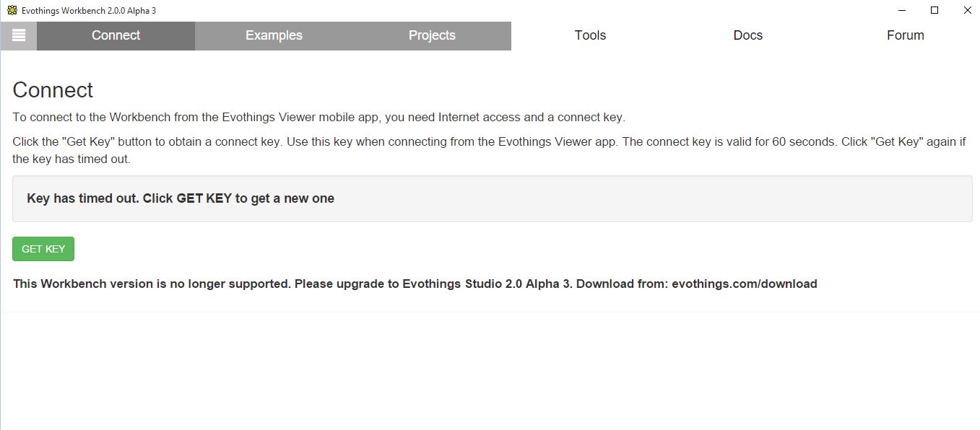Click the "no longer supported" upgrade notice
Image resolution: width=980 pixels, height=430 pixels.
click(x=415, y=284)
